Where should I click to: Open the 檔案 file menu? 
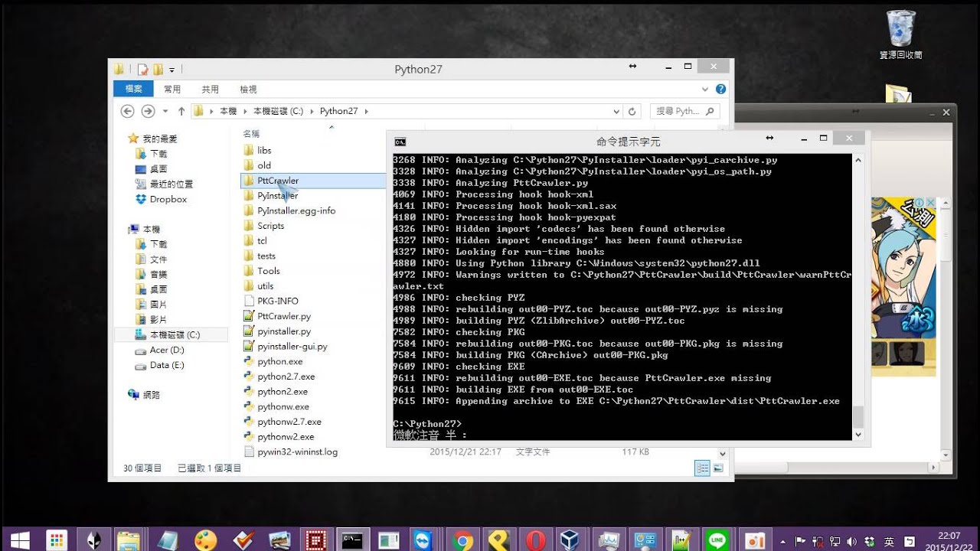point(133,89)
